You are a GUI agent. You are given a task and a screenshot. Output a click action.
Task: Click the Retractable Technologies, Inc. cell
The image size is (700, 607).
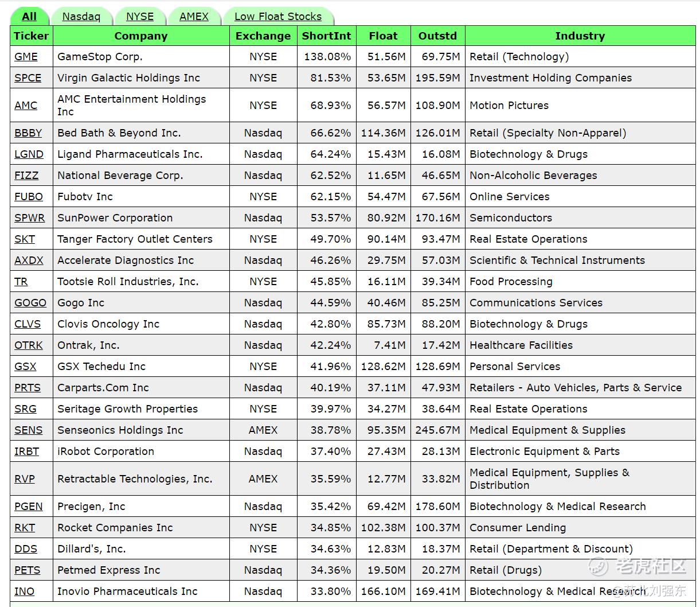click(x=141, y=479)
